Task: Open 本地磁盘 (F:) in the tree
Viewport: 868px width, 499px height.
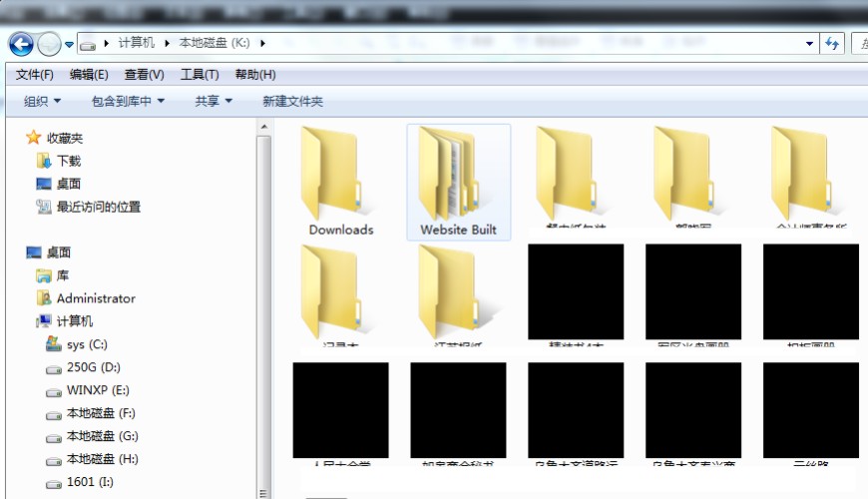Action: pos(90,413)
